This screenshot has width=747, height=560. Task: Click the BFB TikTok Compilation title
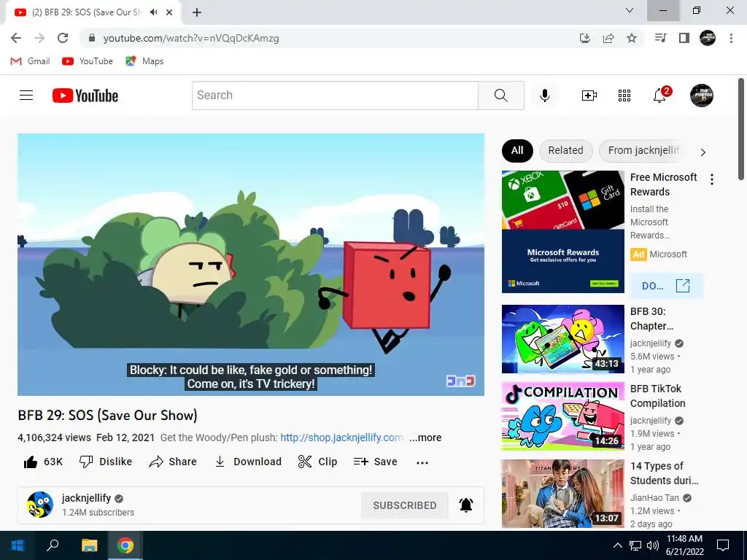click(657, 396)
